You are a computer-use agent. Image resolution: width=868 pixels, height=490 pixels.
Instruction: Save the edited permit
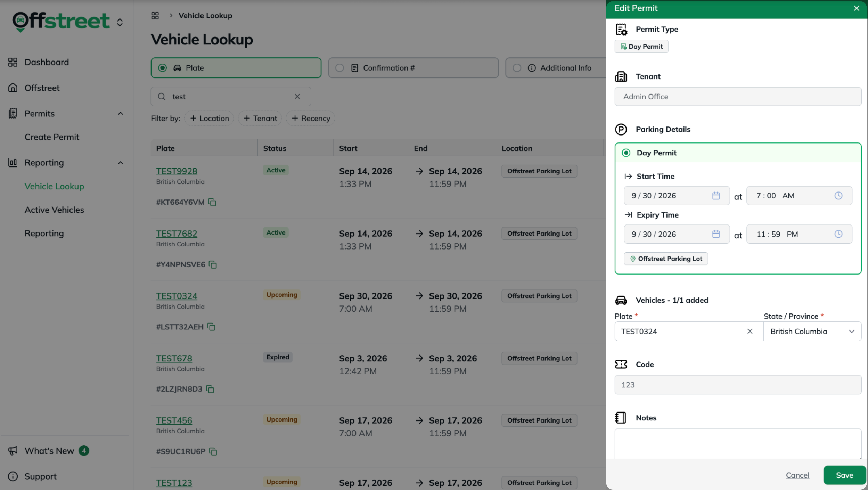click(844, 475)
